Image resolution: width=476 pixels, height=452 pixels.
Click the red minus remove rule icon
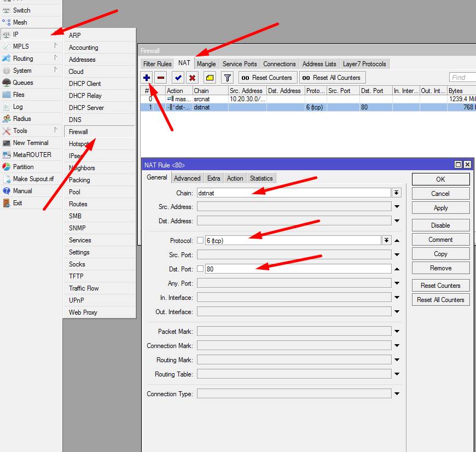[161, 78]
